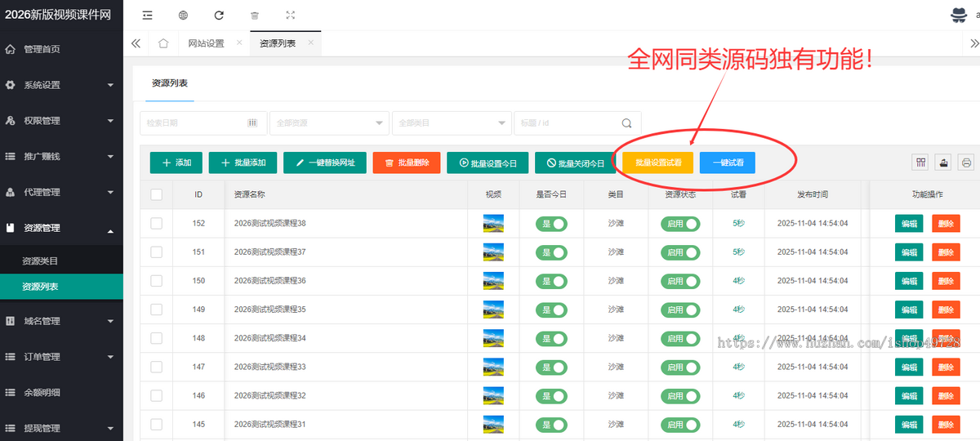Screen dimensions: 980x441
Task: Switch to the 网站设置 tab
Action: pyautogui.click(x=206, y=43)
